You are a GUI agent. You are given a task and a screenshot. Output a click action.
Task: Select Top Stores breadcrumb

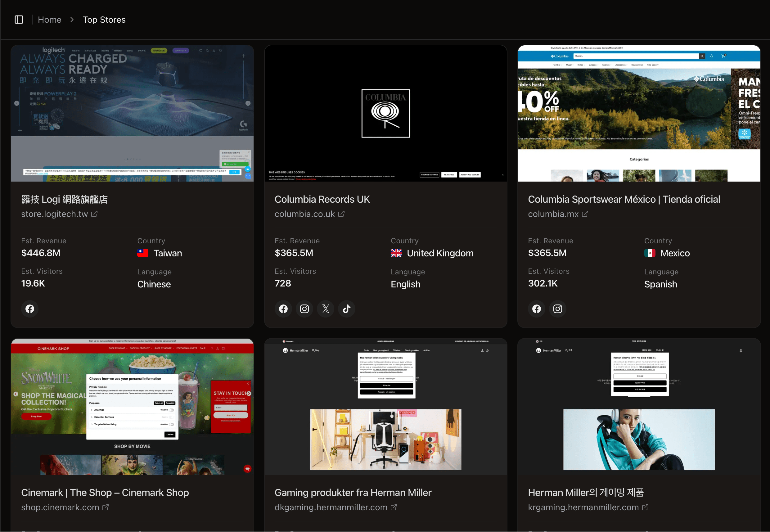point(104,20)
